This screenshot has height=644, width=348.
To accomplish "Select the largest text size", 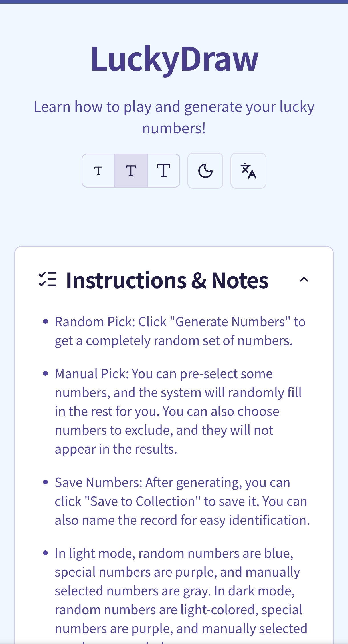I will [x=164, y=171].
